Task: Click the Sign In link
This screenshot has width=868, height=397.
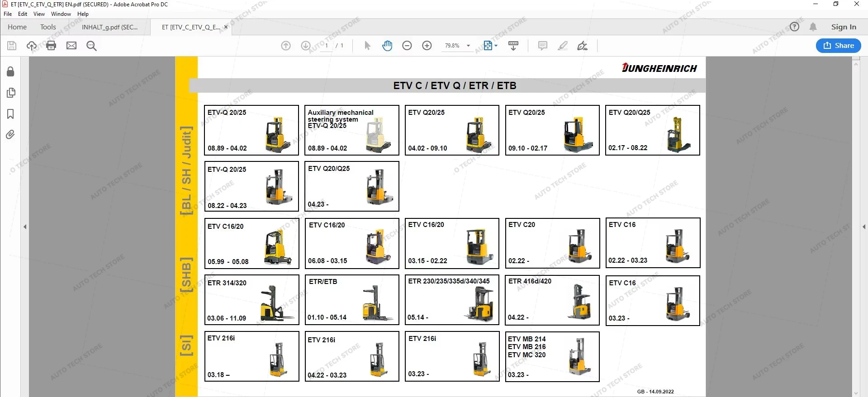Action: (843, 27)
